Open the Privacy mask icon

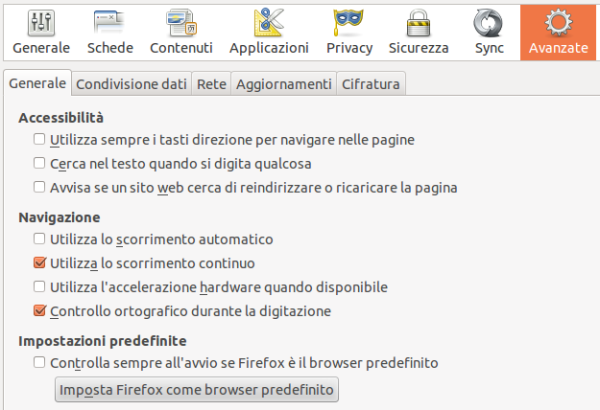[349, 22]
